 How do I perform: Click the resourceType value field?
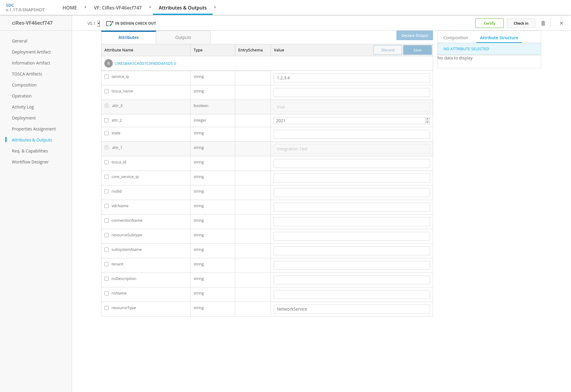[352, 309]
